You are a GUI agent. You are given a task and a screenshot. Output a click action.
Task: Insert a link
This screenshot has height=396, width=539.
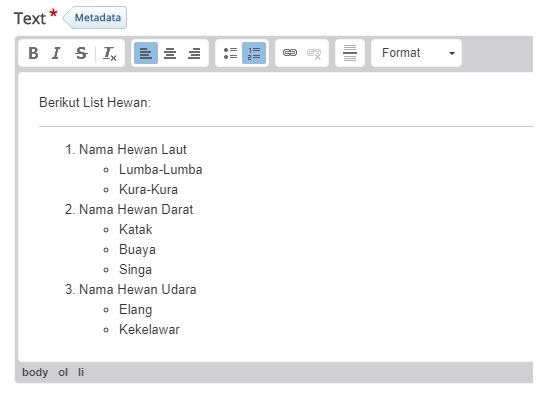pyautogui.click(x=290, y=53)
